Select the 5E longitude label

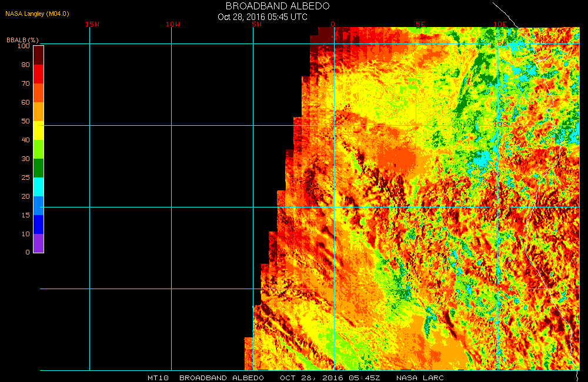(420, 24)
